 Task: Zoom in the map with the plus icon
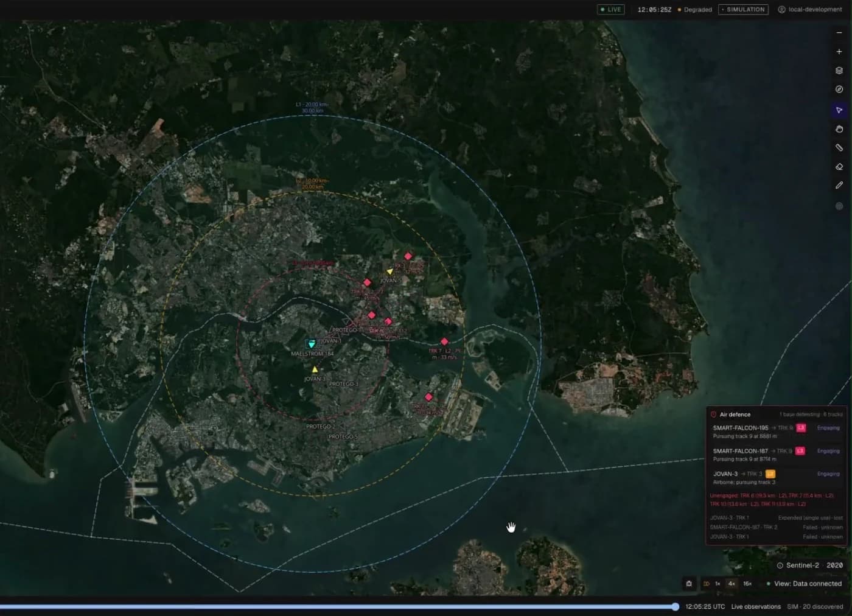coord(839,52)
